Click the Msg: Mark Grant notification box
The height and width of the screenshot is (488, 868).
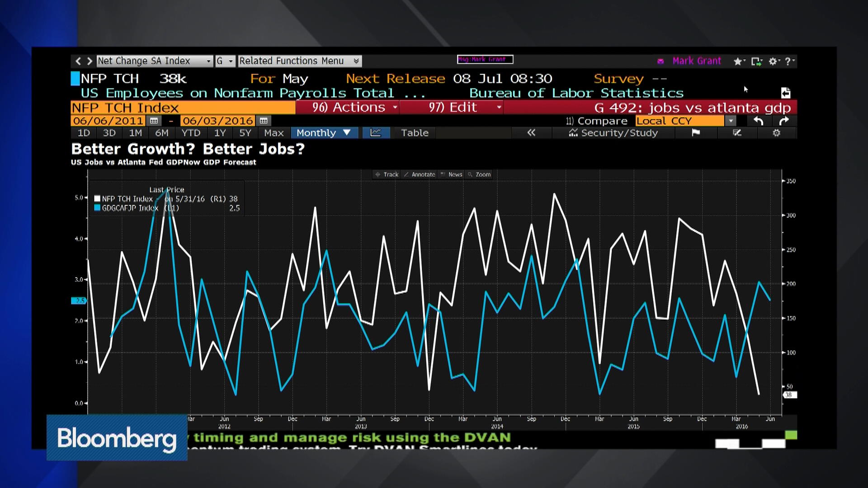point(485,59)
